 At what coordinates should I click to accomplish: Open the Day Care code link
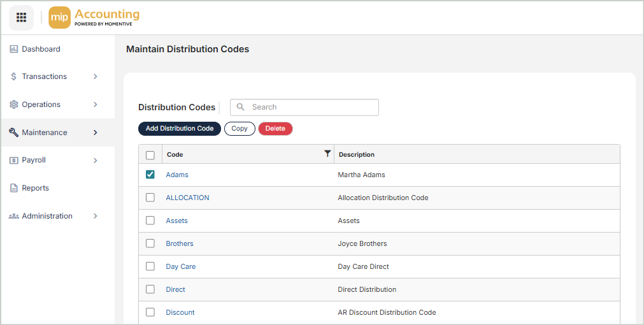coord(181,266)
